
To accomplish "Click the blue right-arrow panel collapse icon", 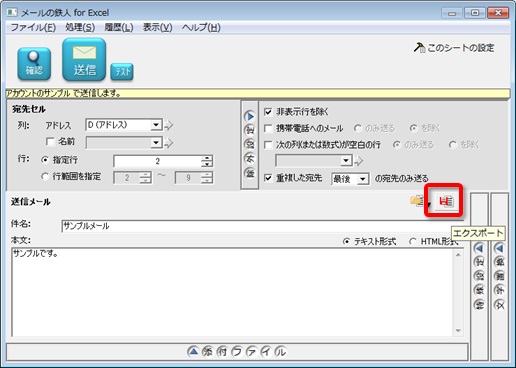I will click(x=250, y=116).
